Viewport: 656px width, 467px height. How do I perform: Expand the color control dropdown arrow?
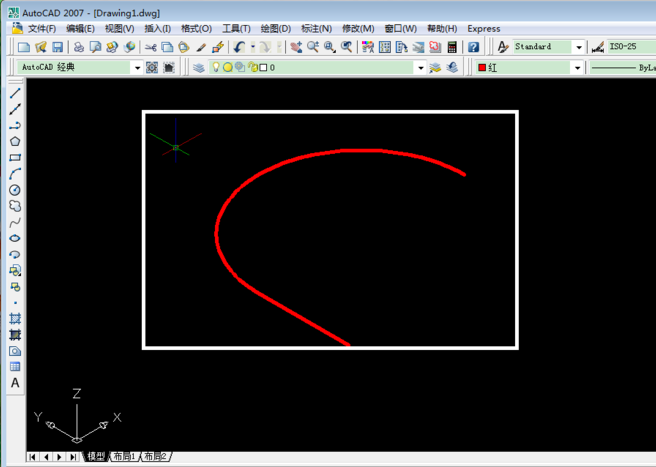pos(577,68)
